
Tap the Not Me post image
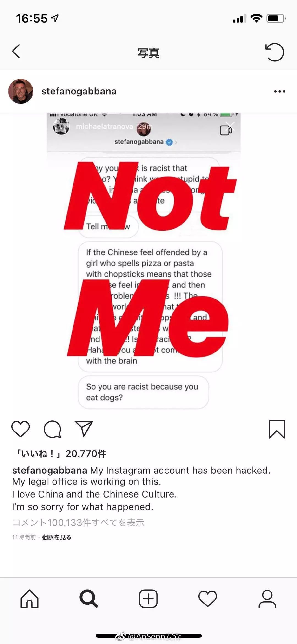(x=148, y=262)
